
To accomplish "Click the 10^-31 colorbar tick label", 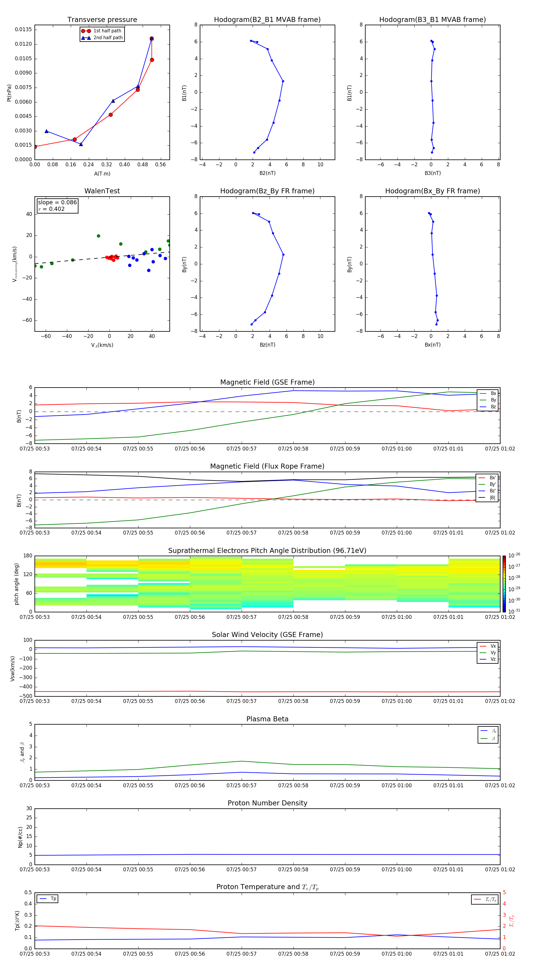I will (514, 611).
